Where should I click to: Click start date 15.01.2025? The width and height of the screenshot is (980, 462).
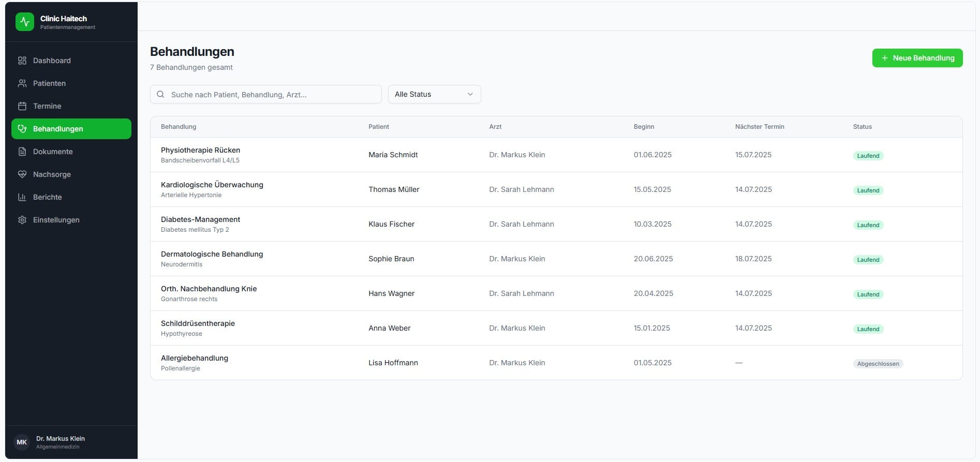tap(652, 328)
